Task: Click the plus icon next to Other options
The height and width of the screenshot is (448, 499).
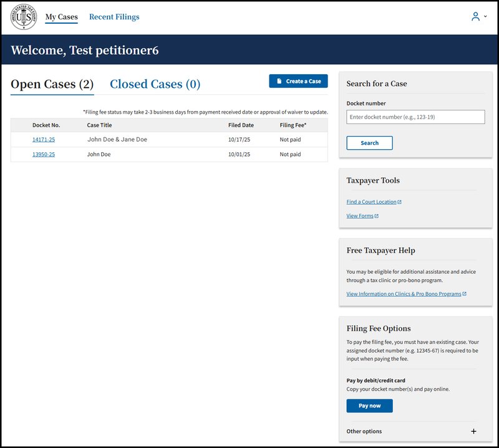Action: click(x=473, y=431)
